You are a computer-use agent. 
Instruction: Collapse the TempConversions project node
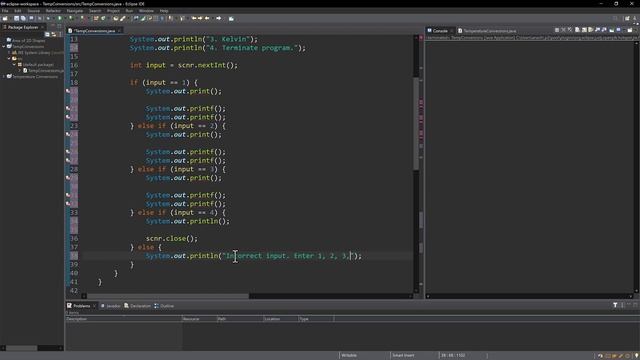pyautogui.click(x=4, y=47)
